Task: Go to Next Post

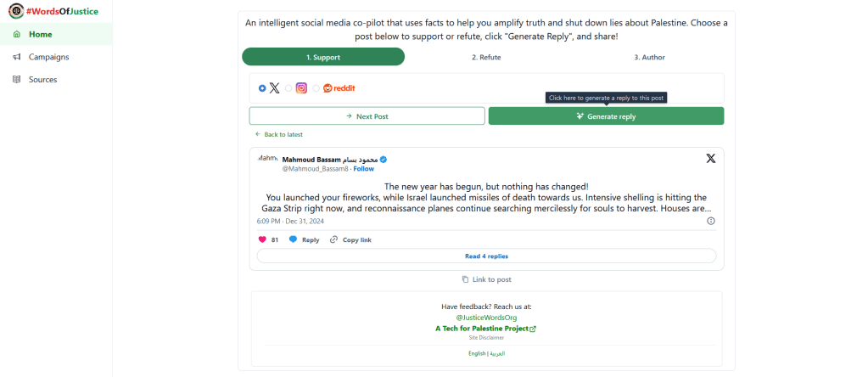Action: click(367, 116)
